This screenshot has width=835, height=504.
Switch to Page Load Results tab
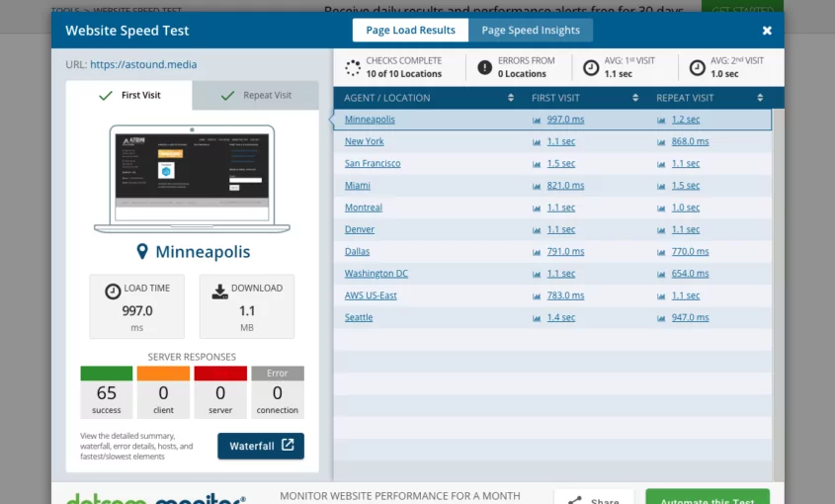pyautogui.click(x=410, y=31)
